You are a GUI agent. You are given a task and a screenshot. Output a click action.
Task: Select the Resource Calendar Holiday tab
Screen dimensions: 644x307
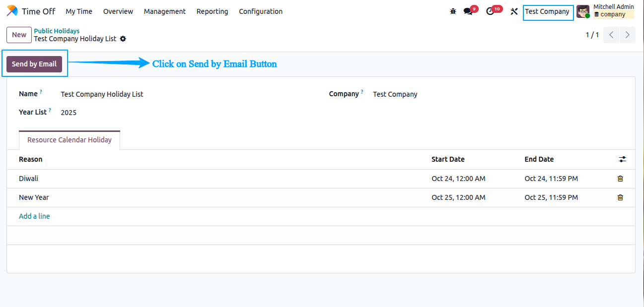70,140
